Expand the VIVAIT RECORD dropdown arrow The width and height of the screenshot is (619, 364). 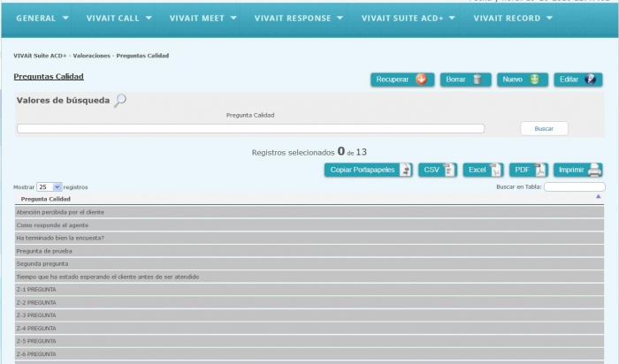click(x=549, y=18)
